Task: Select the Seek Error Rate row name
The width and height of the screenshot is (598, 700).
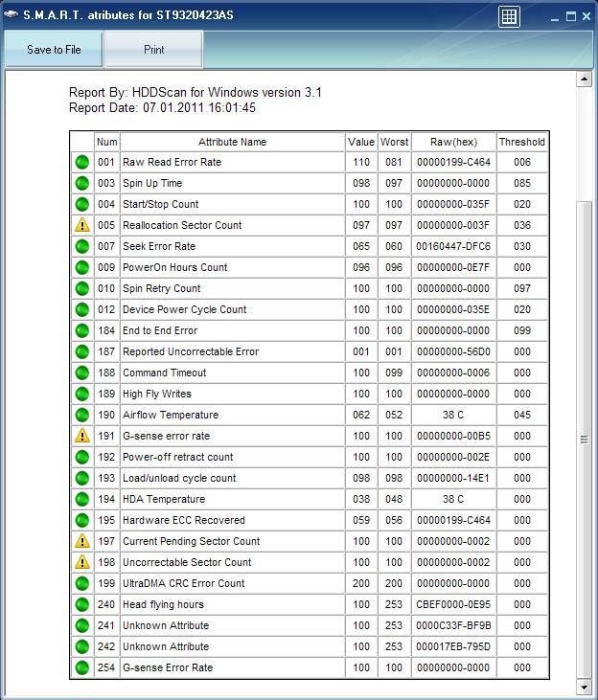Action: 159,246
